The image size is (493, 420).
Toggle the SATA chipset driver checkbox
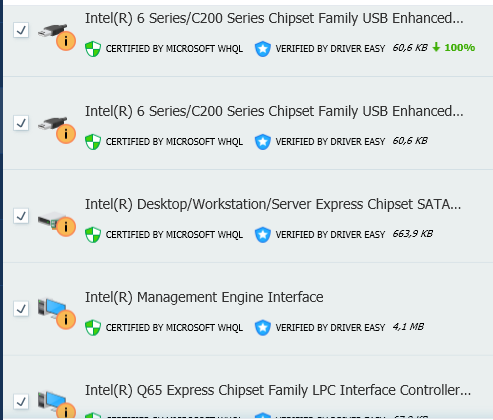click(x=21, y=216)
